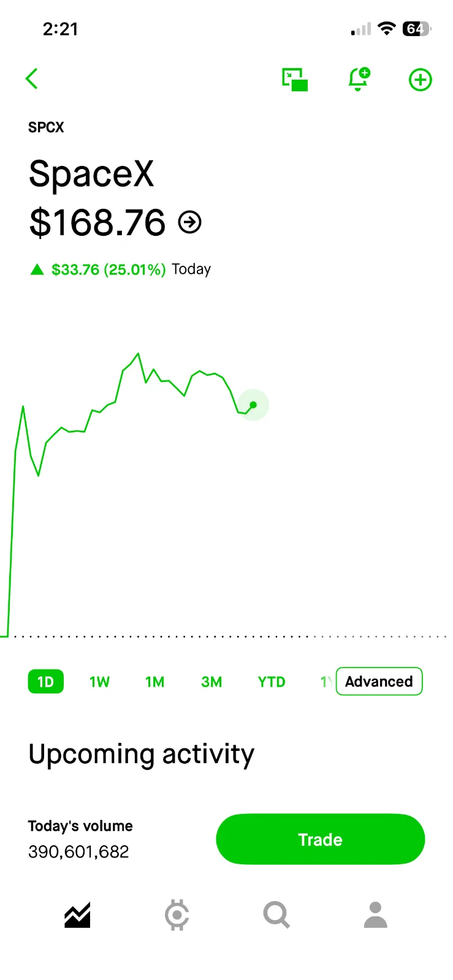Show the 3M chart range
This screenshot has width=453, height=980.
click(211, 682)
